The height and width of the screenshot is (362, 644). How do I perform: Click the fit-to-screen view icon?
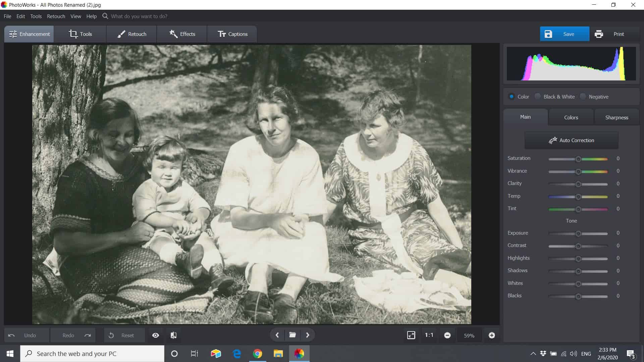coord(412,335)
